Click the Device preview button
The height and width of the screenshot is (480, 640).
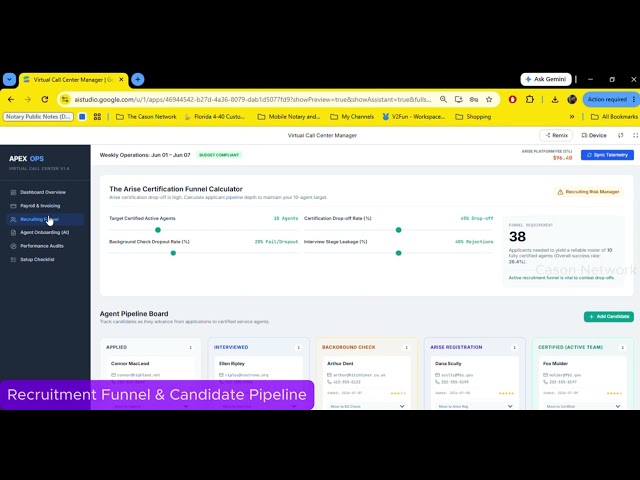coord(594,135)
